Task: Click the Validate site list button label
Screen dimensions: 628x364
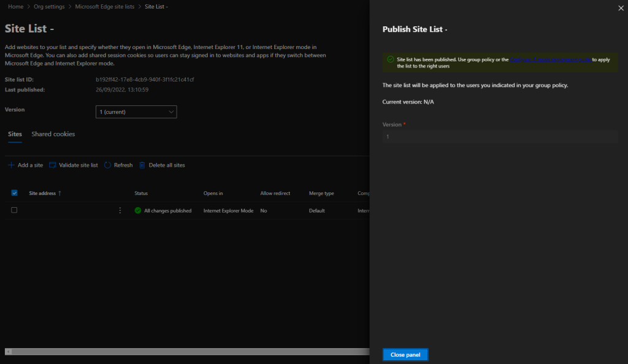Action: (78, 165)
